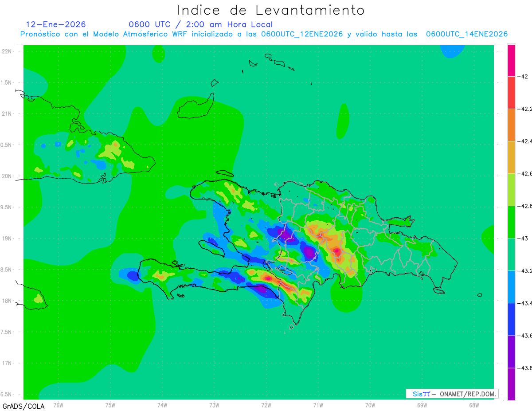Select the lime segment between -42.6 and -42.8
The height and width of the screenshot is (411, 532).
click(511, 190)
